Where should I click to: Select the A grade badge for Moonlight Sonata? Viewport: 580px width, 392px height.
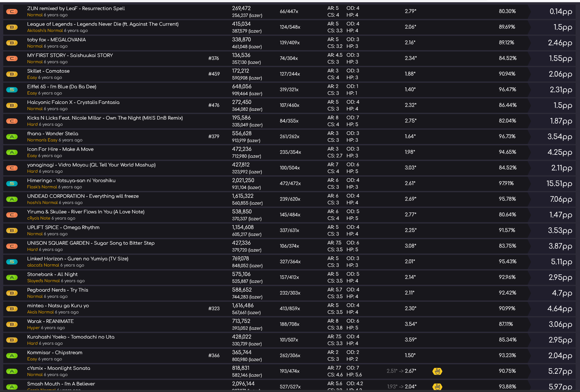12,371
